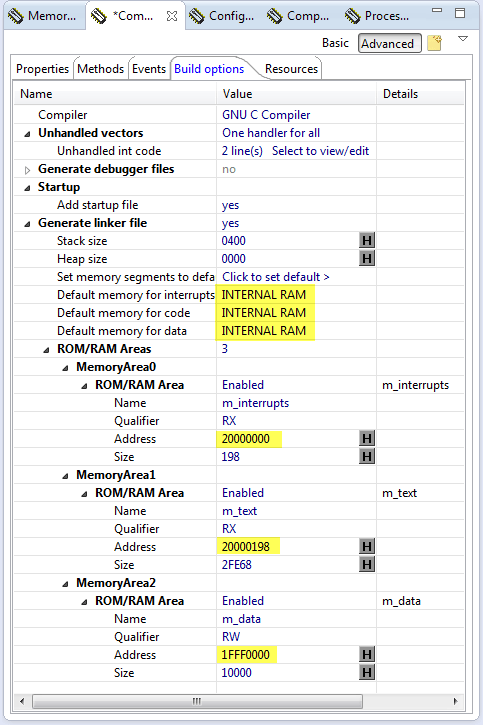Switch to the Config... editor tab

point(224,16)
